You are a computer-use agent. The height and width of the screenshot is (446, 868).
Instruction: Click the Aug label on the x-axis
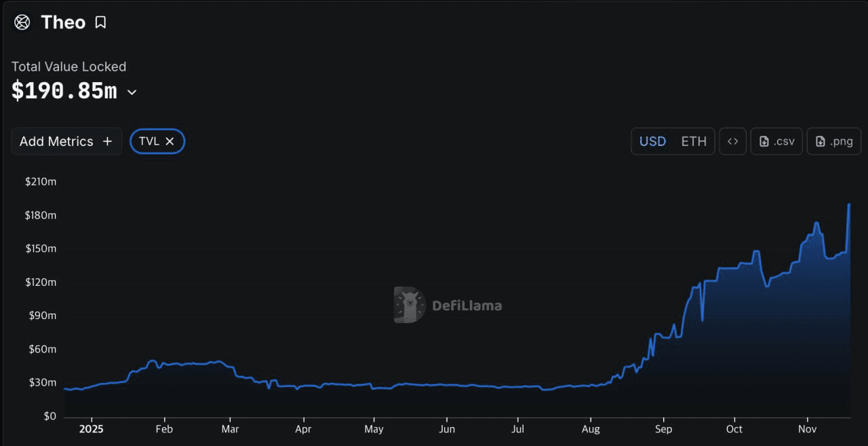591,429
